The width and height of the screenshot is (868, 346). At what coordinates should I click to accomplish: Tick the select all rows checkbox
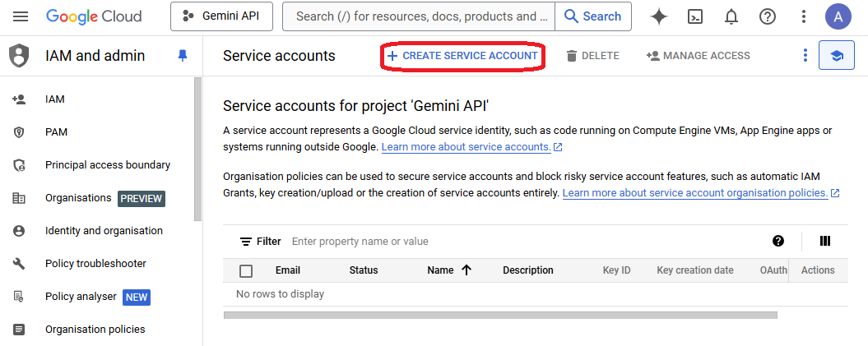pos(246,270)
